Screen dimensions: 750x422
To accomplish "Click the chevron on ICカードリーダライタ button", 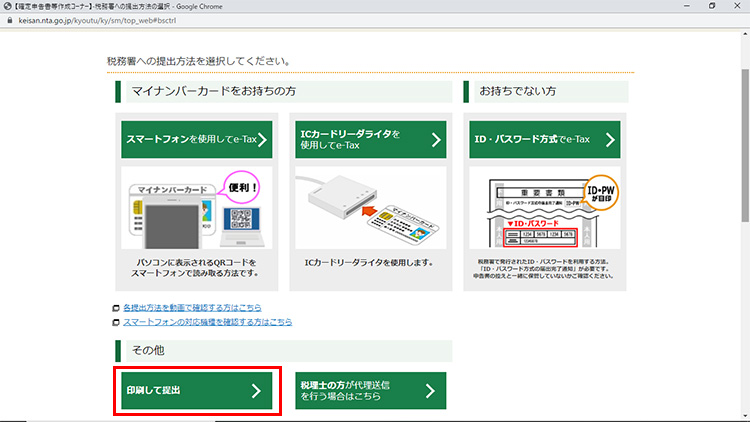I will coord(436,140).
